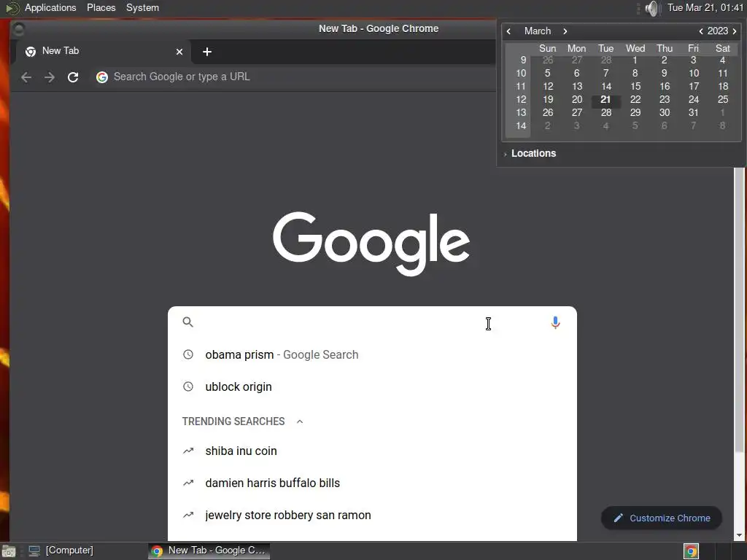Image resolution: width=747 pixels, height=560 pixels.
Task: Go to the previous year before 2023
Action: (x=701, y=31)
